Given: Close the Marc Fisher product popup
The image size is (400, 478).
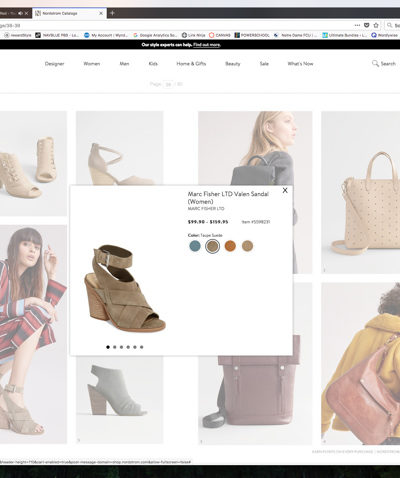Looking at the screenshot, I should point(285,190).
